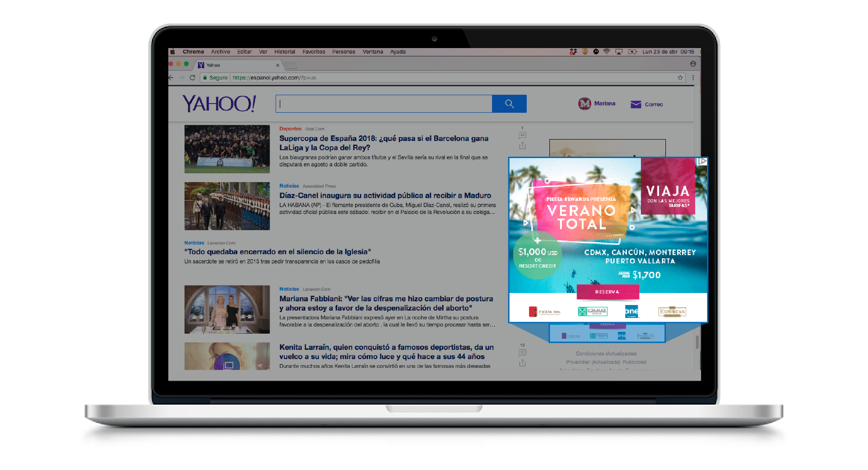The height and width of the screenshot is (470, 868).
Task: Click Fiesta Inn logo in ad
Action: click(545, 311)
